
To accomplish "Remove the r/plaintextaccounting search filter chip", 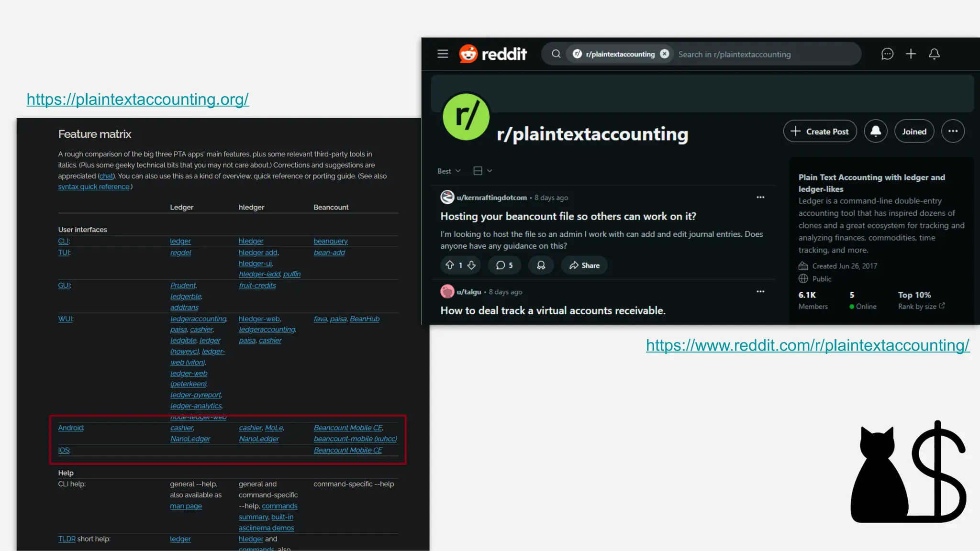I will tap(665, 54).
